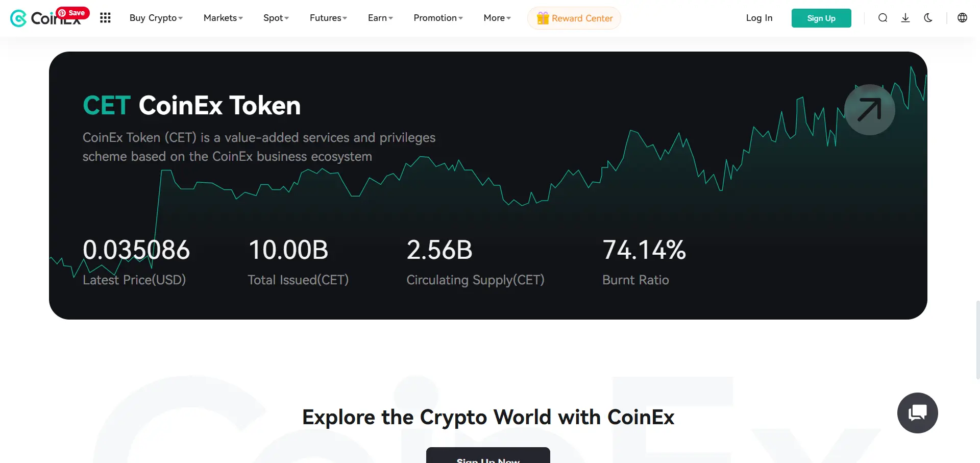Click the page vertical scrollbar
The width and height of the screenshot is (980, 463).
pyautogui.click(x=977, y=339)
